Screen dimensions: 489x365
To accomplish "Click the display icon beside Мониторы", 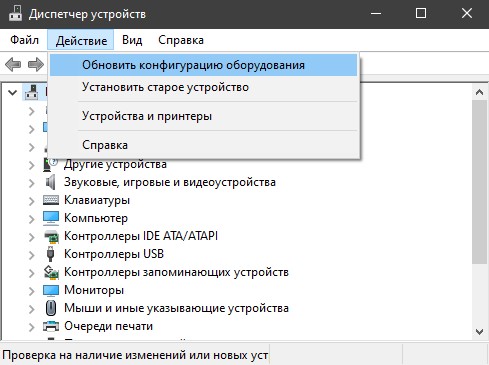I will pyautogui.click(x=51, y=290).
